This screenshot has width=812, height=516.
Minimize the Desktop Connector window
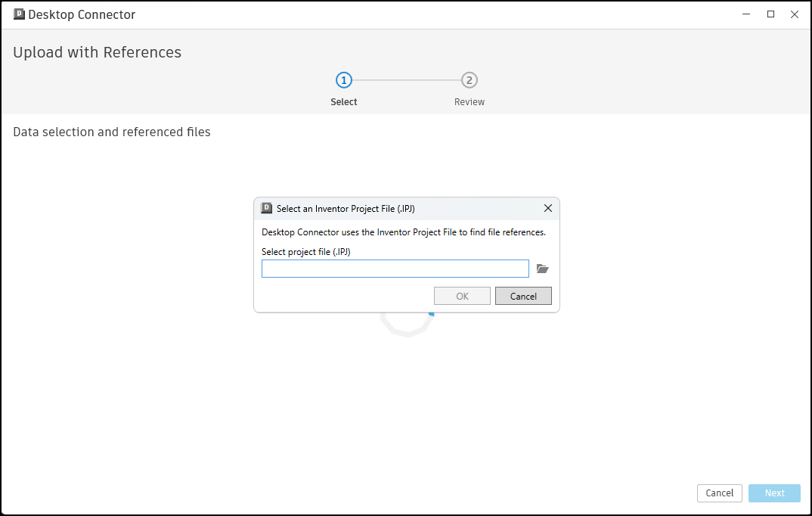746,14
